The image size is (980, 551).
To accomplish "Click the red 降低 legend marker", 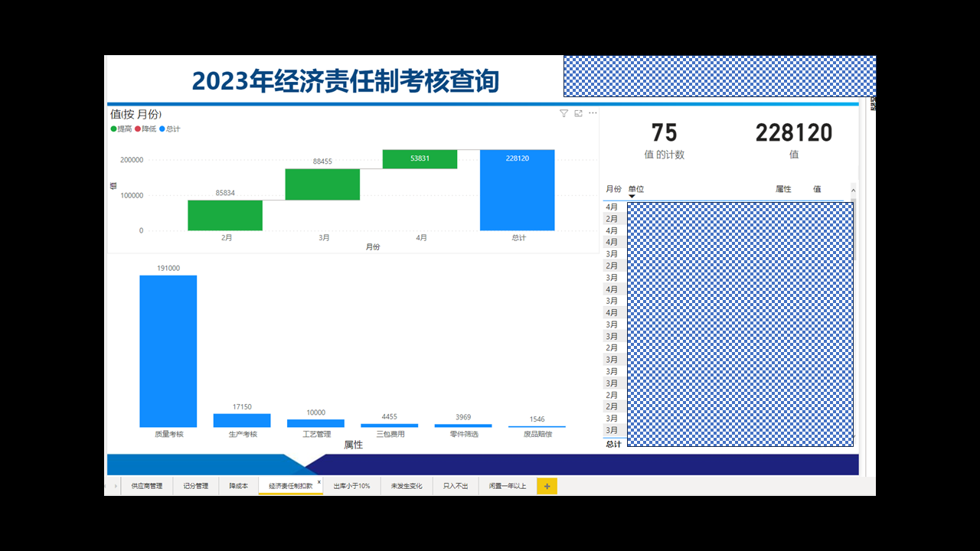I will point(138,129).
